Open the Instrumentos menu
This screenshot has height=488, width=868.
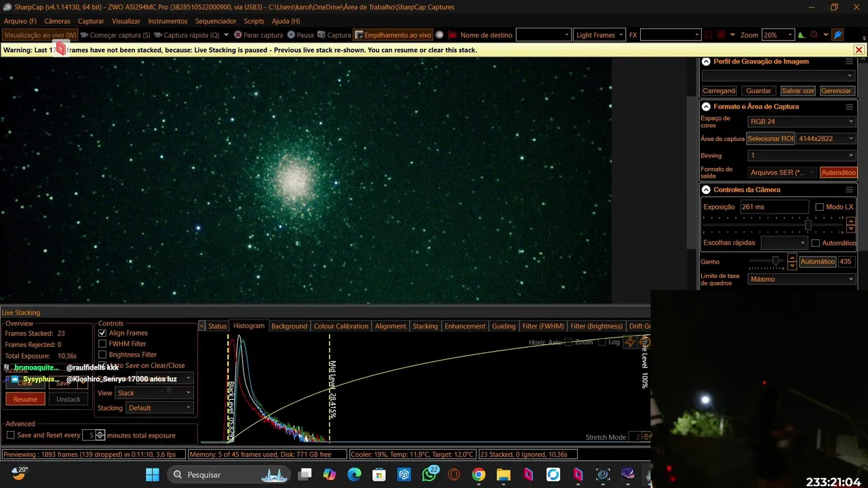(167, 21)
